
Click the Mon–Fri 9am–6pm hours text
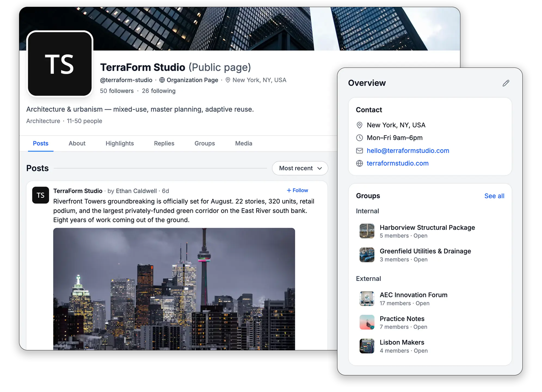[x=395, y=138]
